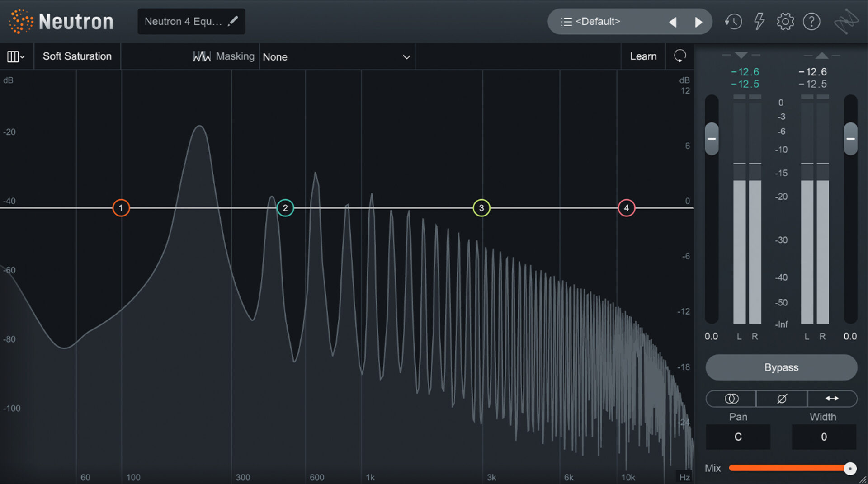Open Neutron settings with the gear icon
Image resolution: width=868 pixels, height=484 pixels.
pyautogui.click(x=785, y=21)
